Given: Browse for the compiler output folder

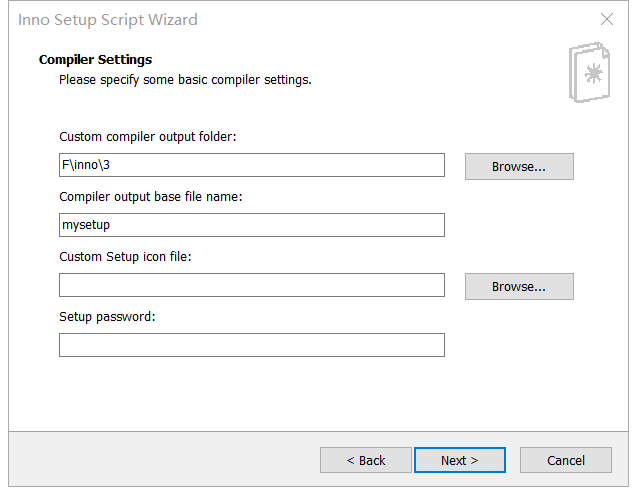Looking at the screenshot, I should [x=519, y=167].
